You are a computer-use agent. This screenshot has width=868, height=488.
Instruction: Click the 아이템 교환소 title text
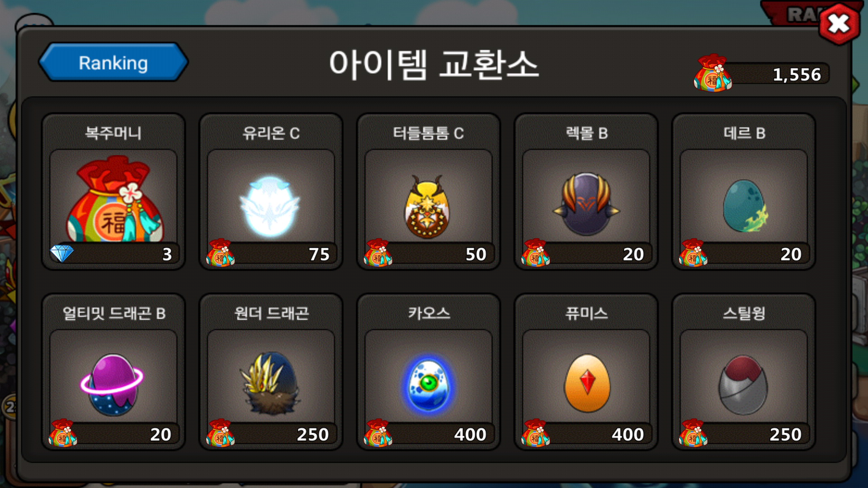[434, 64]
